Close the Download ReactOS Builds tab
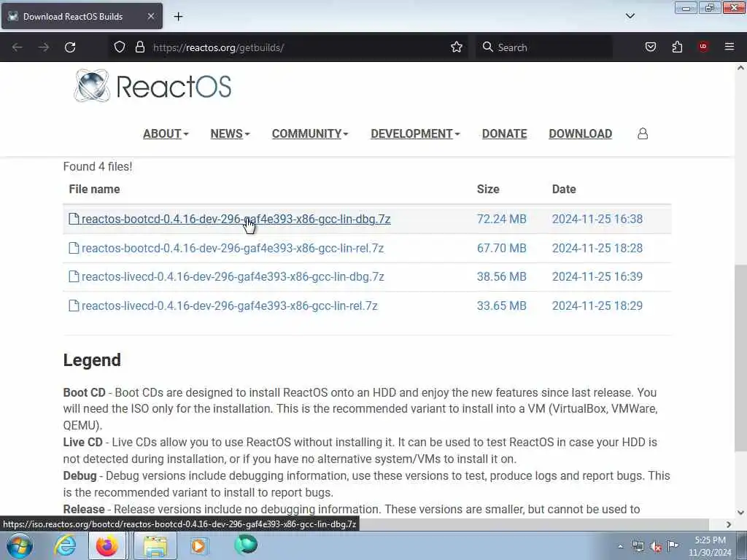747x560 pixels. (150, 16)
